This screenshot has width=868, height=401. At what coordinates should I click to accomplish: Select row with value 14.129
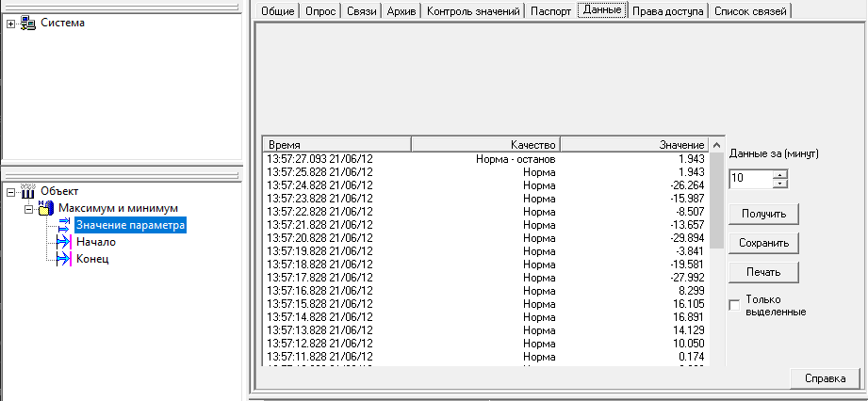click(x=486, y=330)
